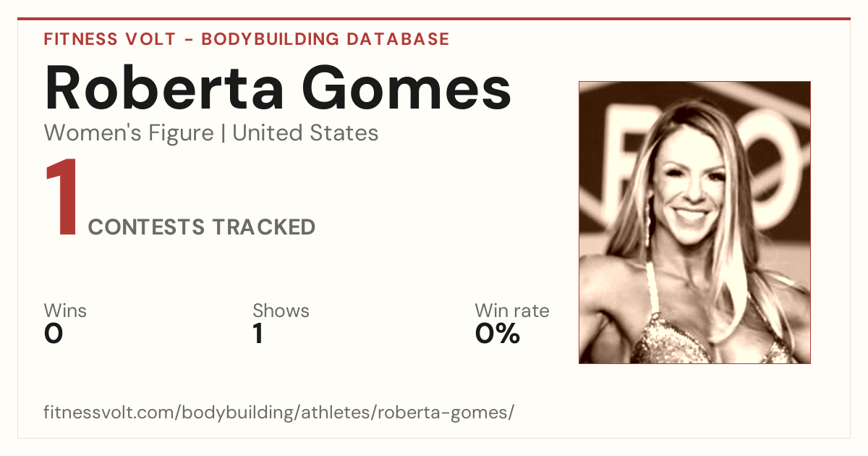Click the "Wins" stat label
The image size is (868, 456).
tap(65, 311)
